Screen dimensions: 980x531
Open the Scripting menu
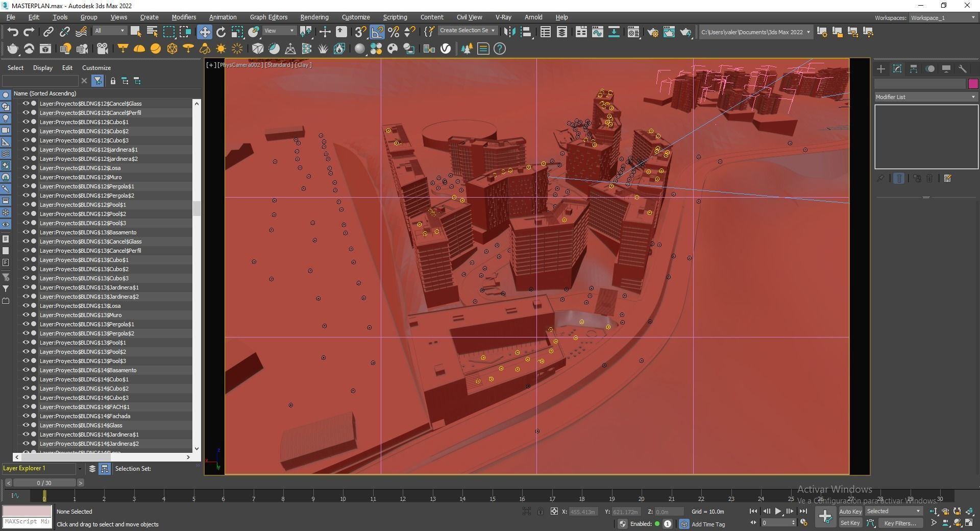(395, 17)
